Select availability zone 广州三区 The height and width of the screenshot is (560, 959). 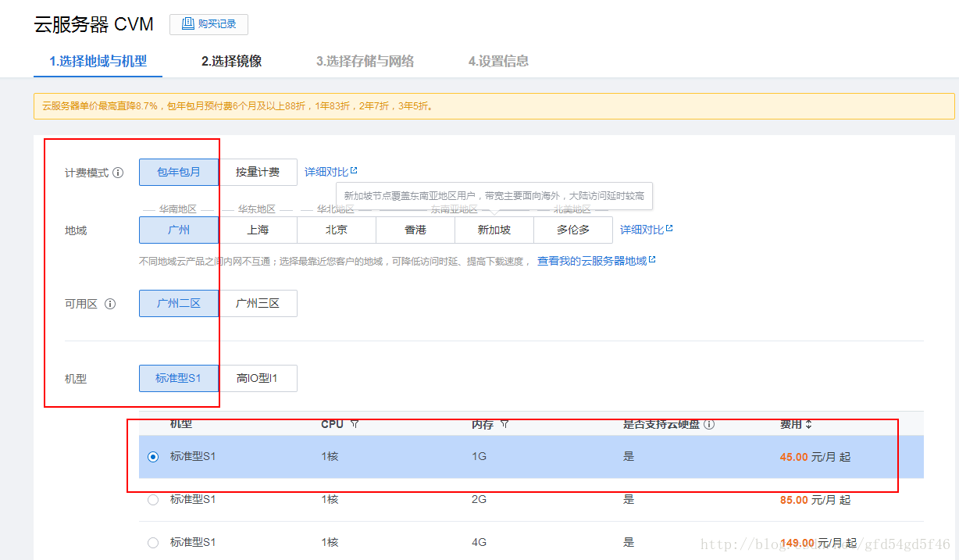[x=258, y=303]
